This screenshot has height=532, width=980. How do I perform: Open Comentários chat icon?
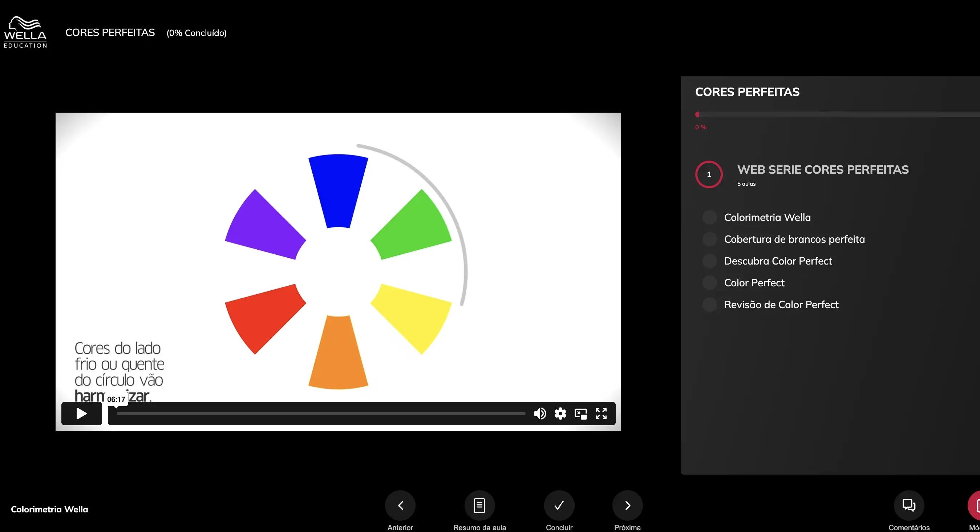908,505
